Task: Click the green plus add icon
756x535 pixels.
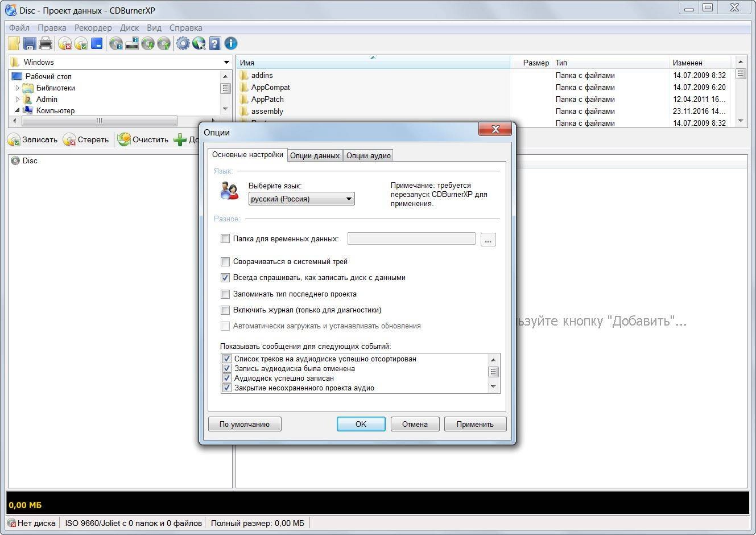Action: [180, 139]
